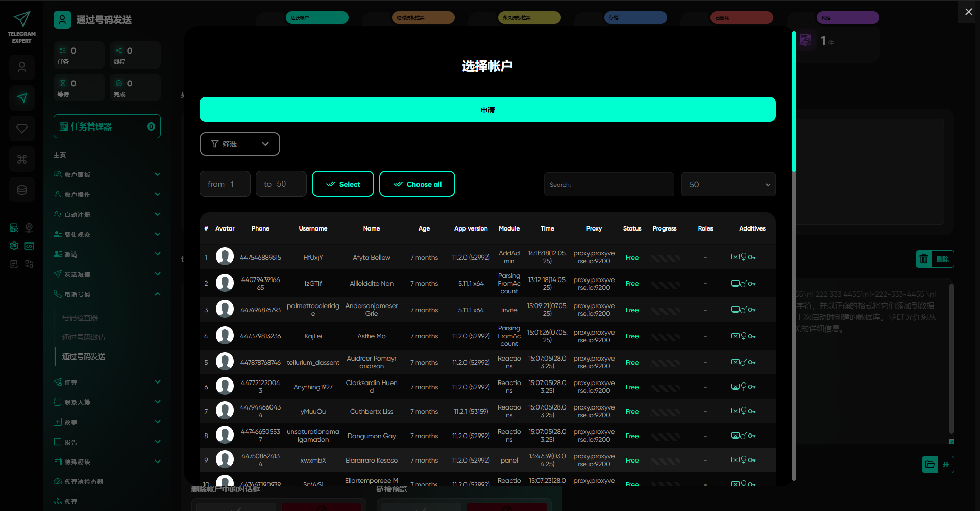The image size is (980, 511).
Task: Collapse the 电话号码 sidebar section
Action: pyautogui.click(x=158, y=294)
